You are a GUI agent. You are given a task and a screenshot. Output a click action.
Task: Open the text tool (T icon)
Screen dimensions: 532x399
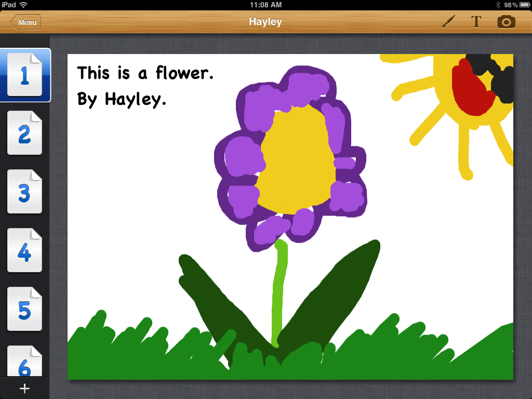(x=476, y=22)
